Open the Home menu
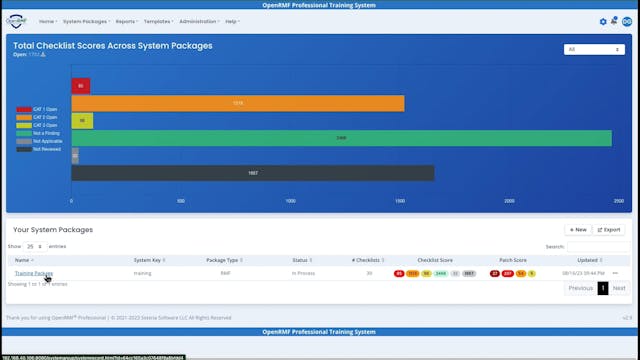Image resolution: width=640 pixels, height=360 pixels. pos(48,21)
